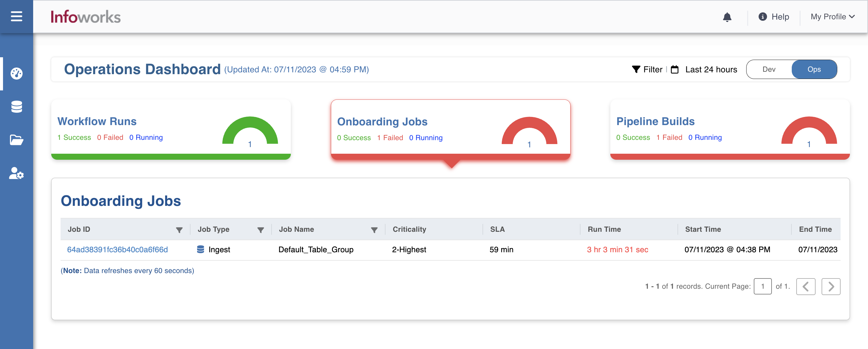Click the Pipeline Builds red gauge
The width and height of the screenshot is (868, 349).
tap(809, 130)
